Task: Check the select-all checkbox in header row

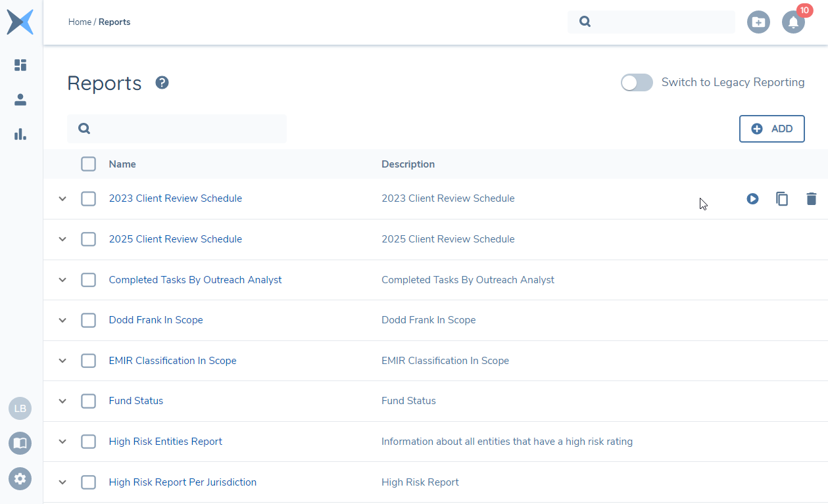Action: [x=88, y=164]
